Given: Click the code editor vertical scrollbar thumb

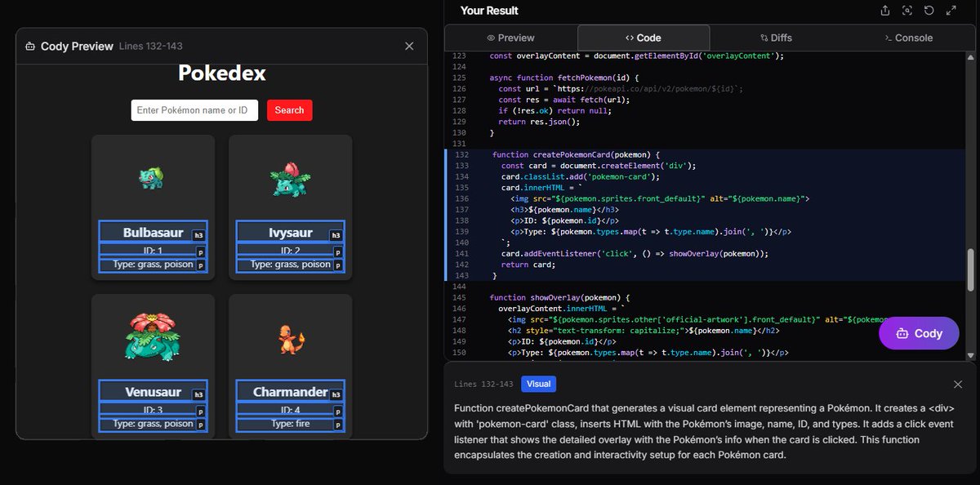Looking at the screenshot, I should 971,270.
